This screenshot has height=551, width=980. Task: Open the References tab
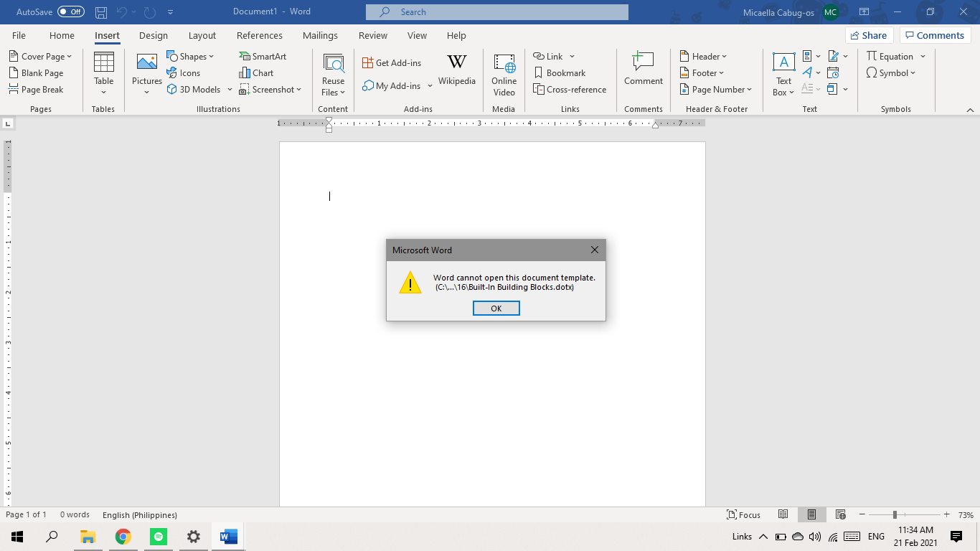click(260, 35)
